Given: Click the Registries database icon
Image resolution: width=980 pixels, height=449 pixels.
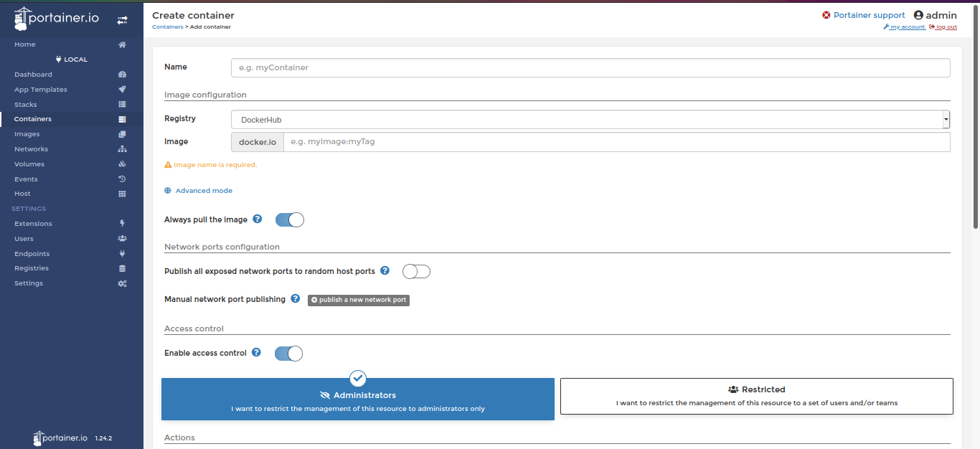Looking at the screenshot, I should 122,268.
